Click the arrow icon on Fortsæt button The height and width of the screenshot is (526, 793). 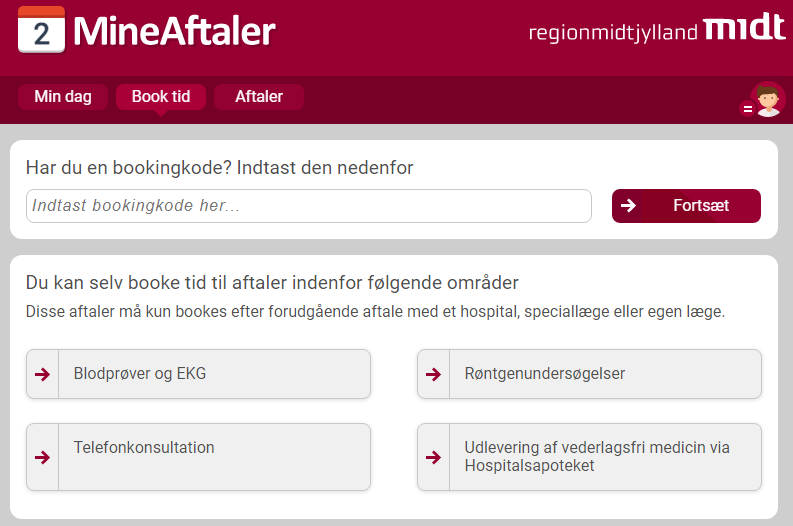(628, 205)
